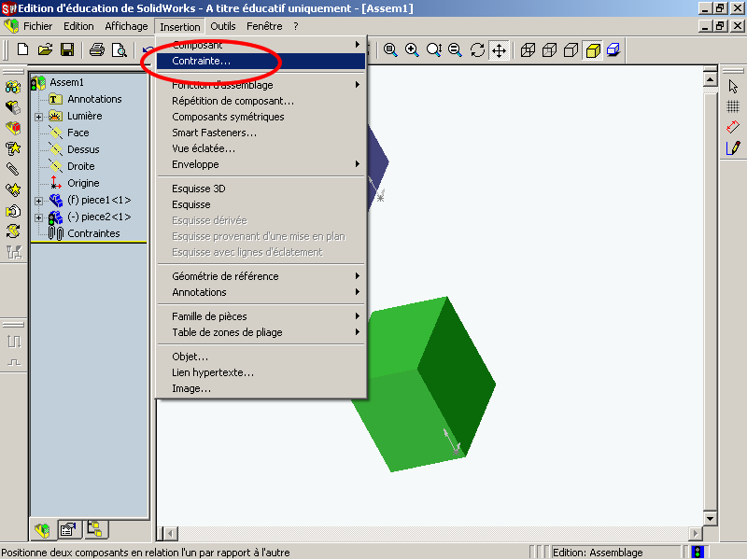Click vertical scrollbar up arrow
747x560 pixels.
coord(711,79)
